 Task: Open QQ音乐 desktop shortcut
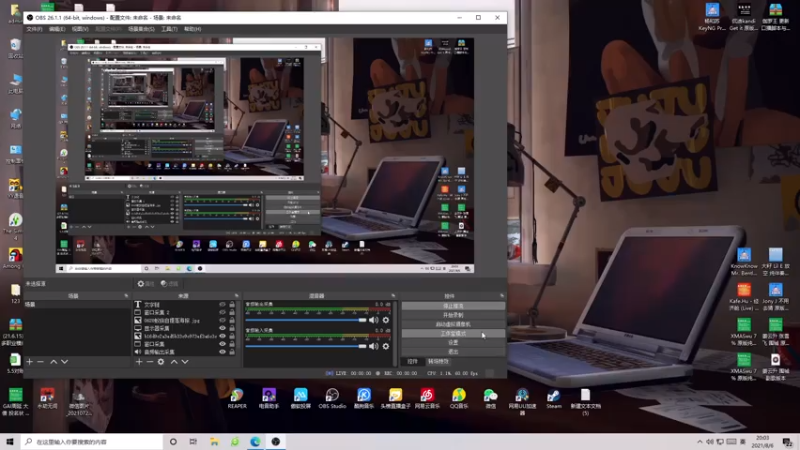(459, 398)
